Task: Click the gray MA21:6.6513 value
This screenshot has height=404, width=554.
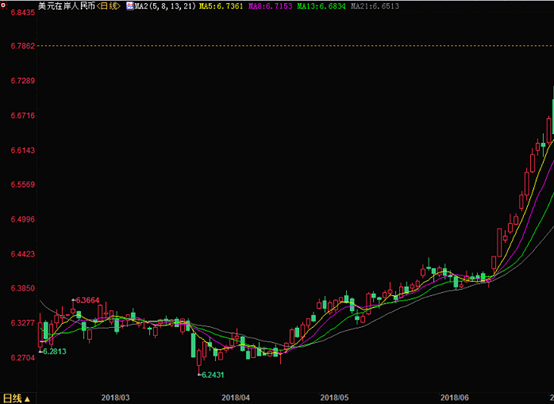Action: pos(375,6)
